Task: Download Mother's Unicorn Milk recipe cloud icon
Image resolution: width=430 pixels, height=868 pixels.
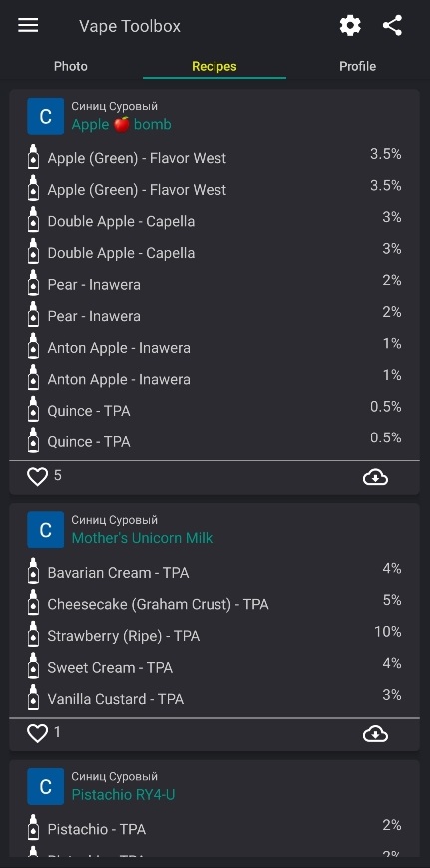Action: coord(375,734)
